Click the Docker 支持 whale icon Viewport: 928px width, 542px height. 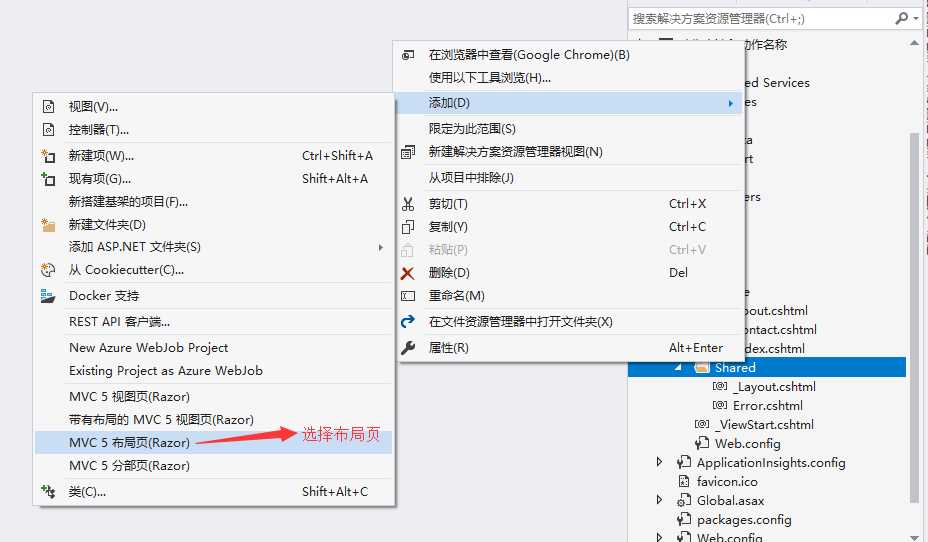[x=48, y=296]
